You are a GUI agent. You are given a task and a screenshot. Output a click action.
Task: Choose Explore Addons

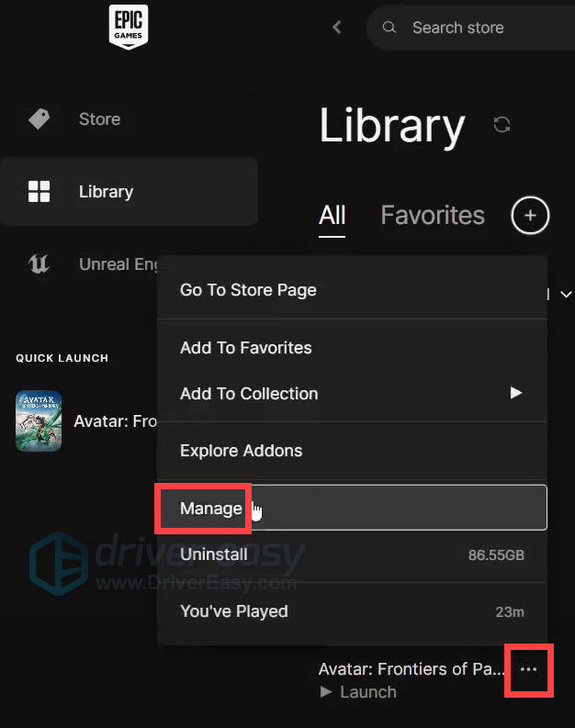pyautogui.click(x=352, y=451)
